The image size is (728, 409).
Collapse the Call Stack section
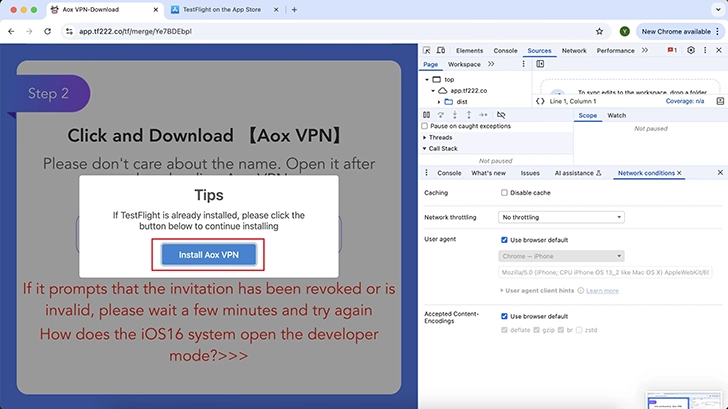point(424,149)
